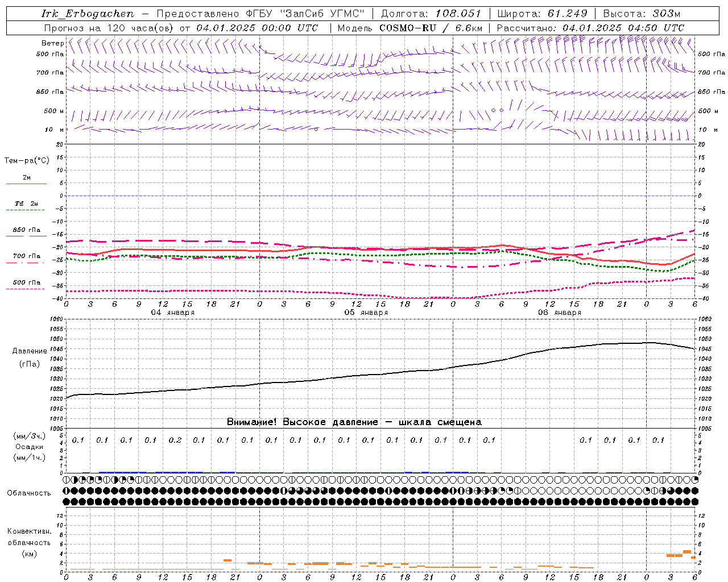Click the Облачность cloud cover label
728x582 pixels.
point(29,493)
